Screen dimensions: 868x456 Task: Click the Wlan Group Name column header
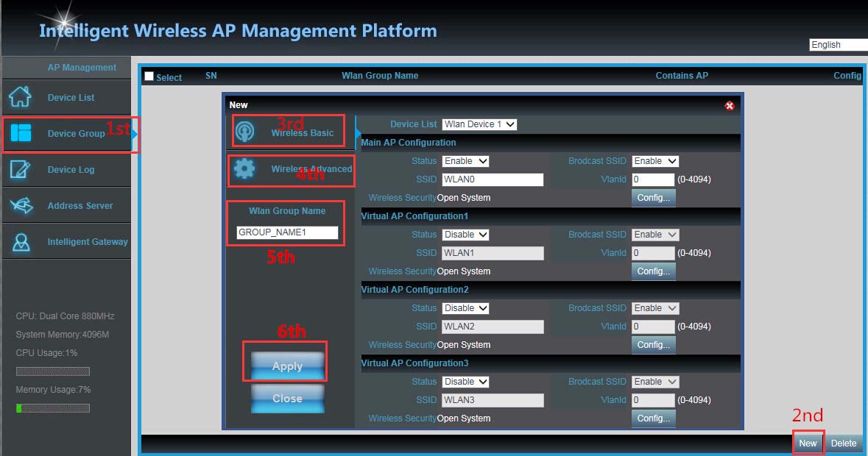tap(380, 76)
